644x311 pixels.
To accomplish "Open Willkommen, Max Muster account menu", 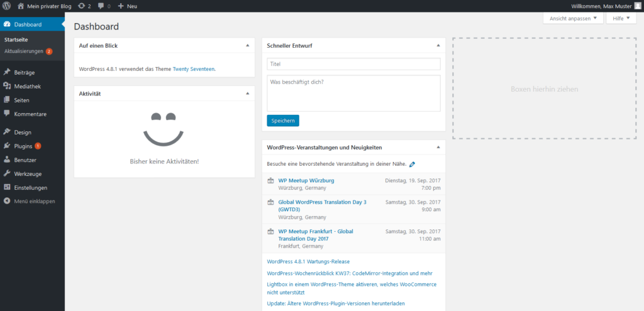I will (x=606, y=6).
